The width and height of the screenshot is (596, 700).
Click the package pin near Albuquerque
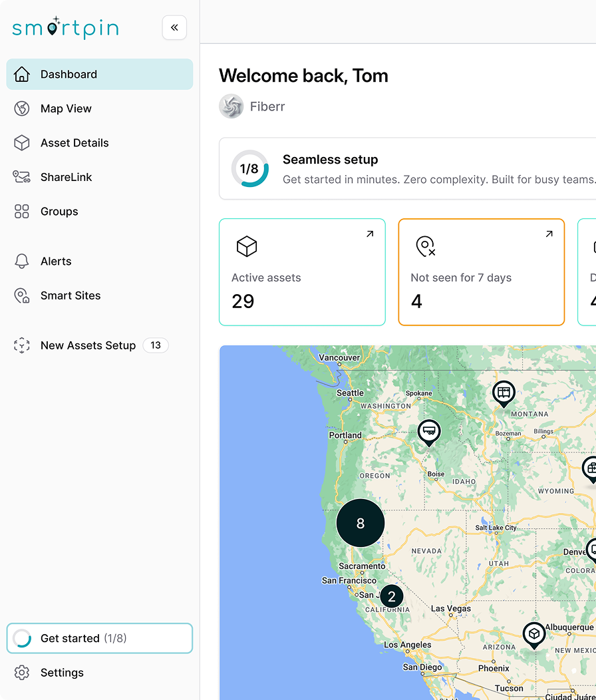(x=533, y=634)
